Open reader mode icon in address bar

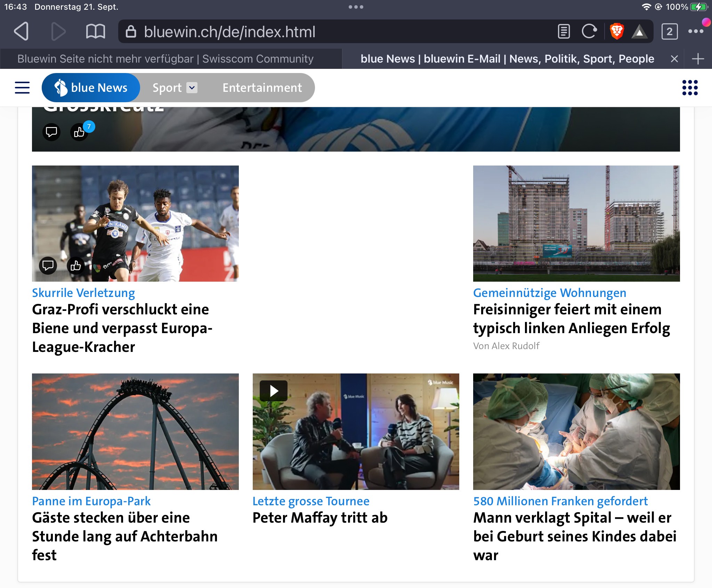pyautogui.click(x=564, y=32)
